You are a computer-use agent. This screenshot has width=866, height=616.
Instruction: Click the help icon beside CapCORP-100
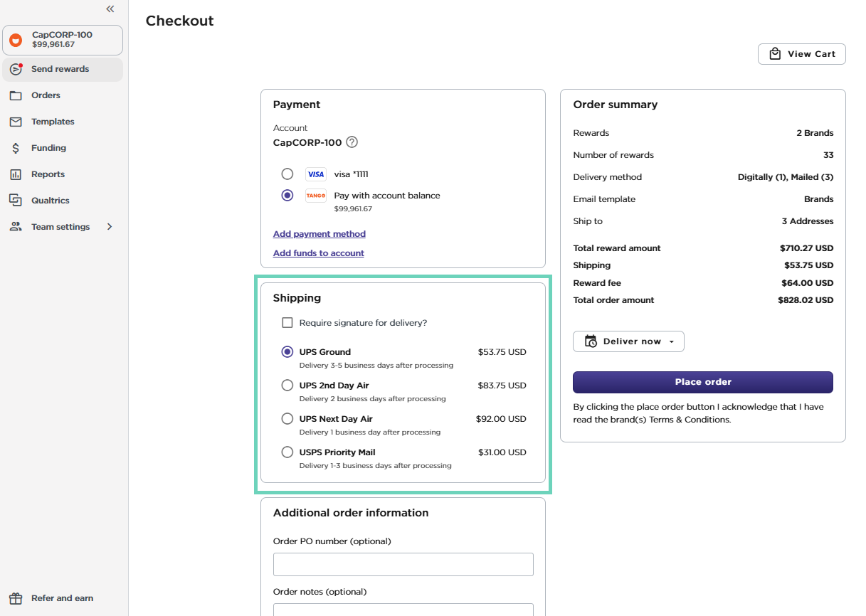[x=352, y=142]
